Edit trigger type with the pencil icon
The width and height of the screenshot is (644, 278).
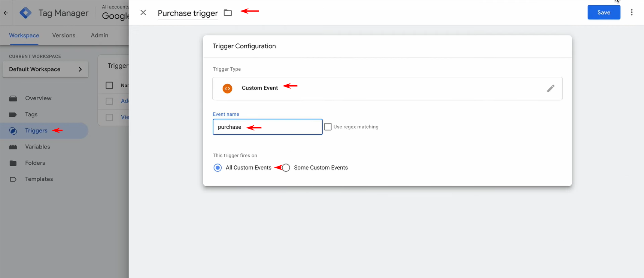tap(550, 88)
